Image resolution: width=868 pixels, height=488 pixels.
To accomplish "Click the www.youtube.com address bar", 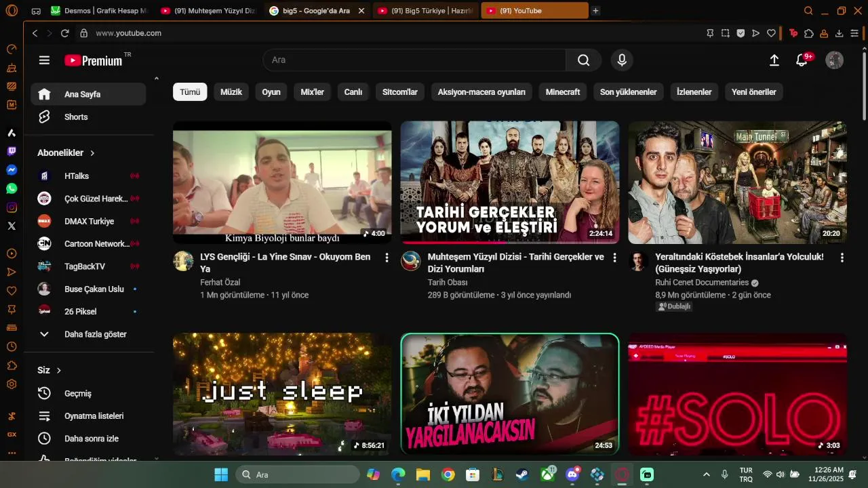I will [x=129, y=33].
